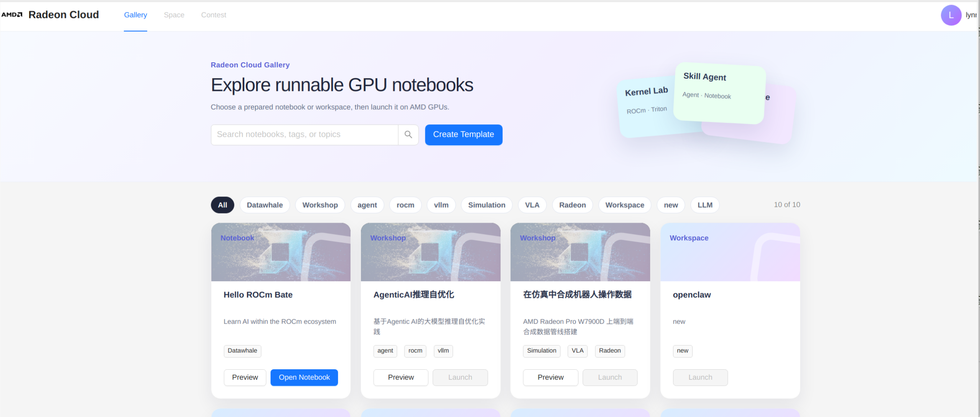Preview the AgenticAI推理自优化 workshop
This screenshot has width=980, height=417.
pos(401,377)
